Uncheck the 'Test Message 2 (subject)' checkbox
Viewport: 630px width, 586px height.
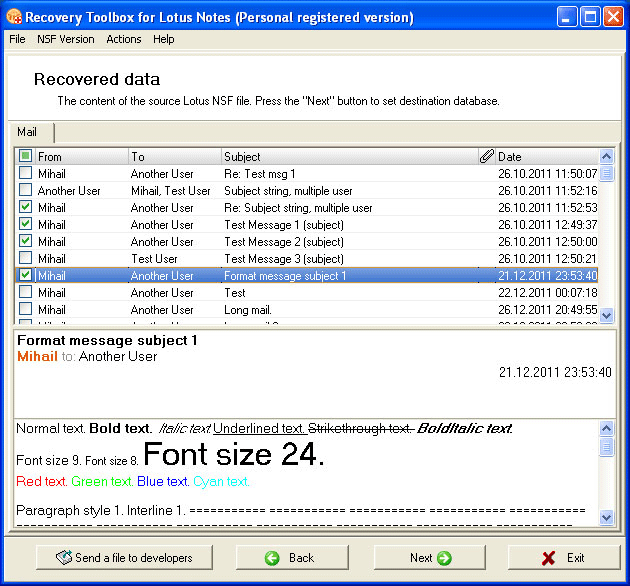(x=25, y=241)
